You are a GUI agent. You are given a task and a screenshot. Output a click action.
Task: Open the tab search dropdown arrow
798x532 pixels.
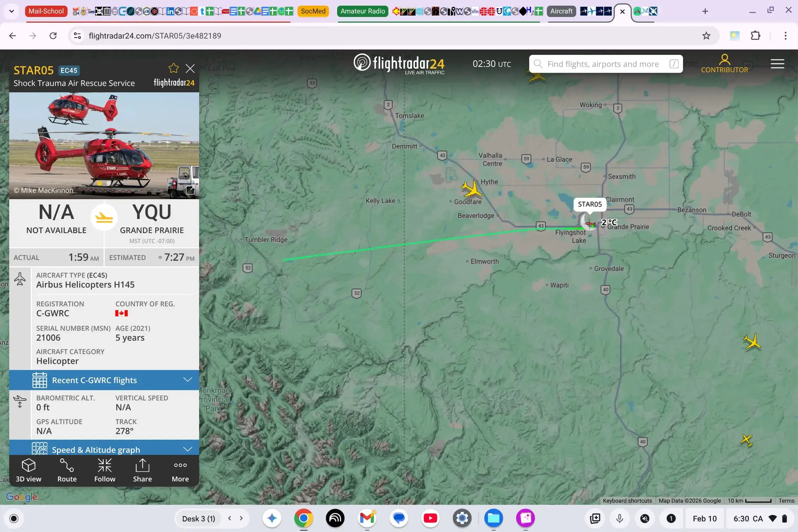(11, 11)
